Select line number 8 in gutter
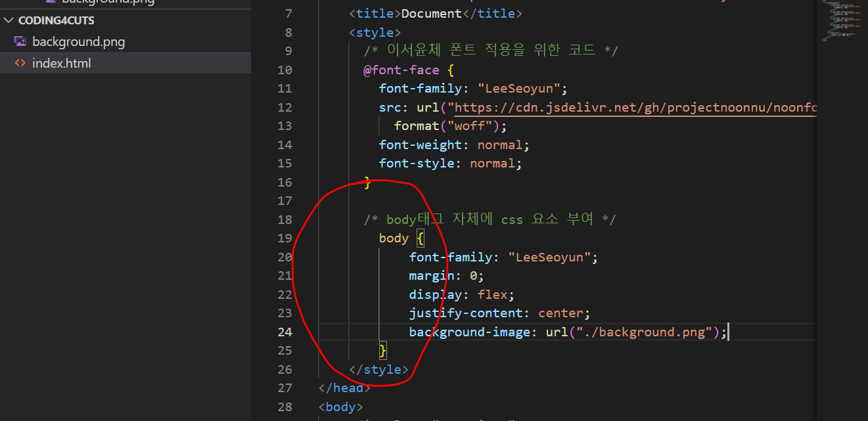 [289, 32]
